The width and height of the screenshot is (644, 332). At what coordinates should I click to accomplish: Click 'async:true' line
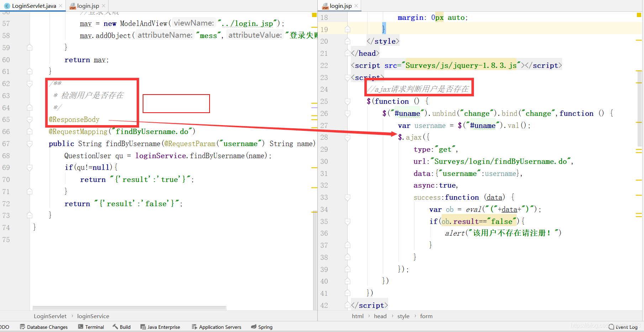click(436, 185)
